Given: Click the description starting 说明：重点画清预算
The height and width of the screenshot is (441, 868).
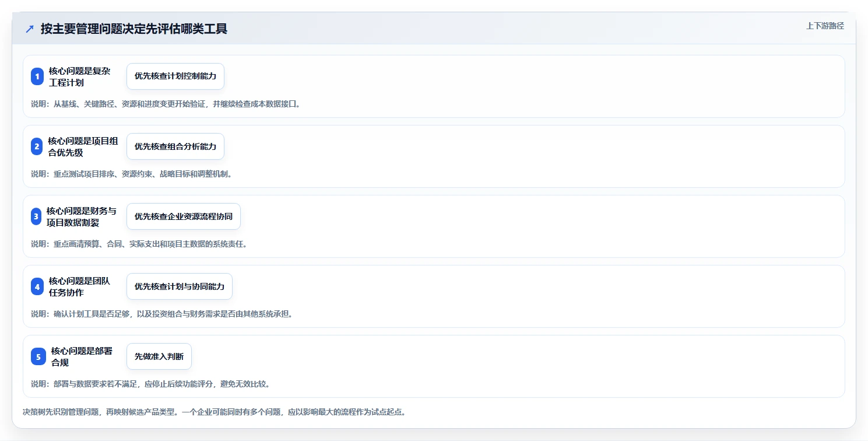Looking at the screenshot, I should tap(139, 244).
